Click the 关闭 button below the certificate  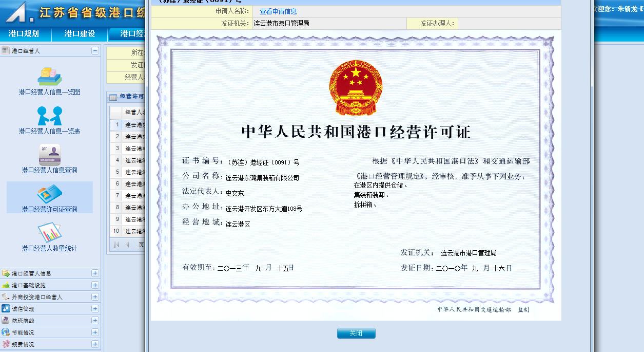[x=356, y=334]
